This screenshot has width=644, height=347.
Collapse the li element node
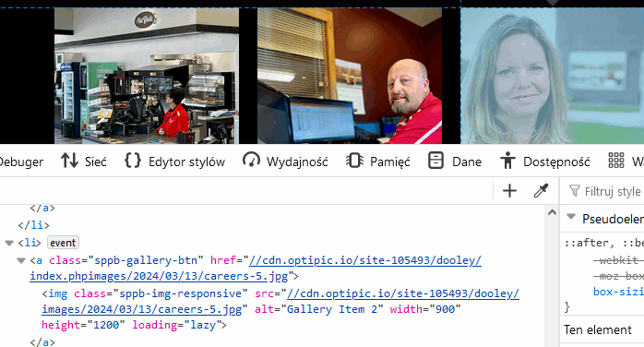pos(9,243)
